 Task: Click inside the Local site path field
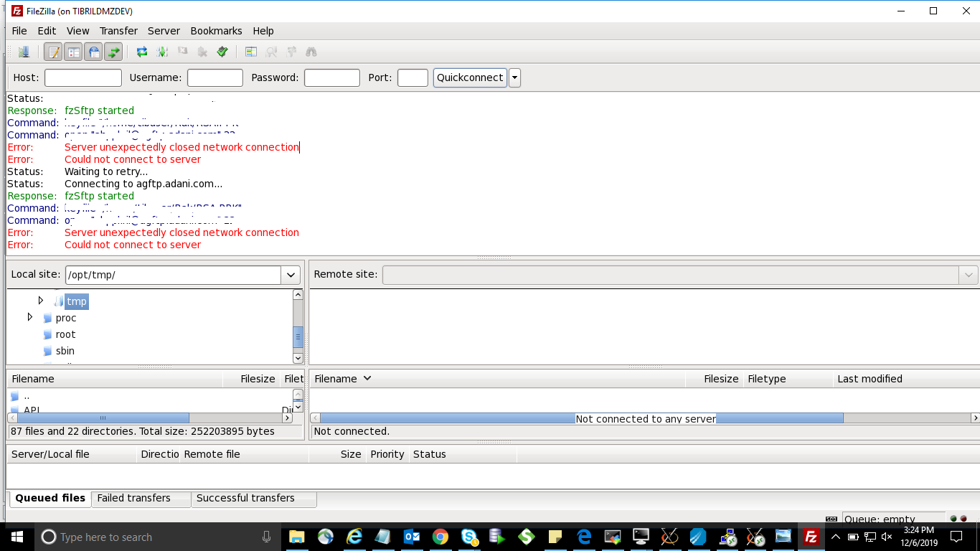coord(173,275)
